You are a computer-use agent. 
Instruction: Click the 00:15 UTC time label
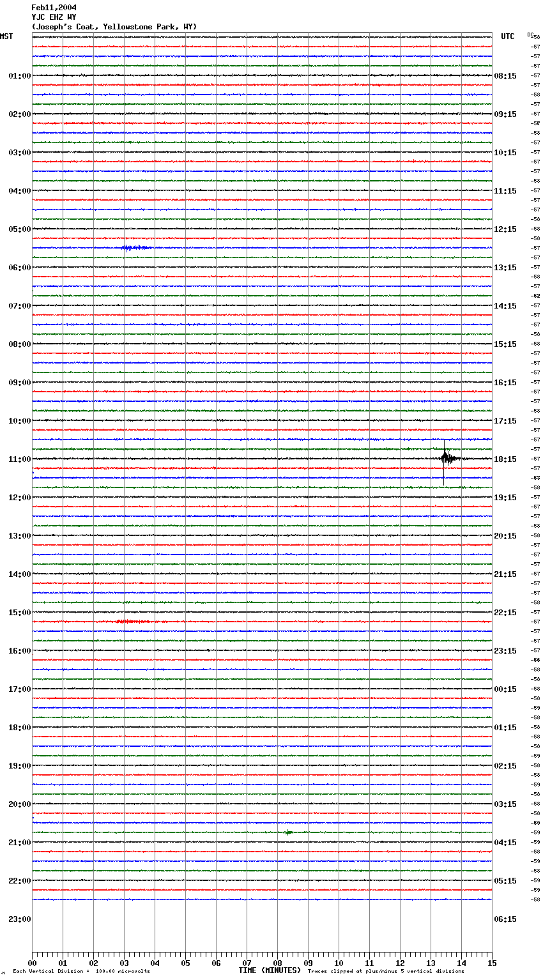tap(505, 689)
